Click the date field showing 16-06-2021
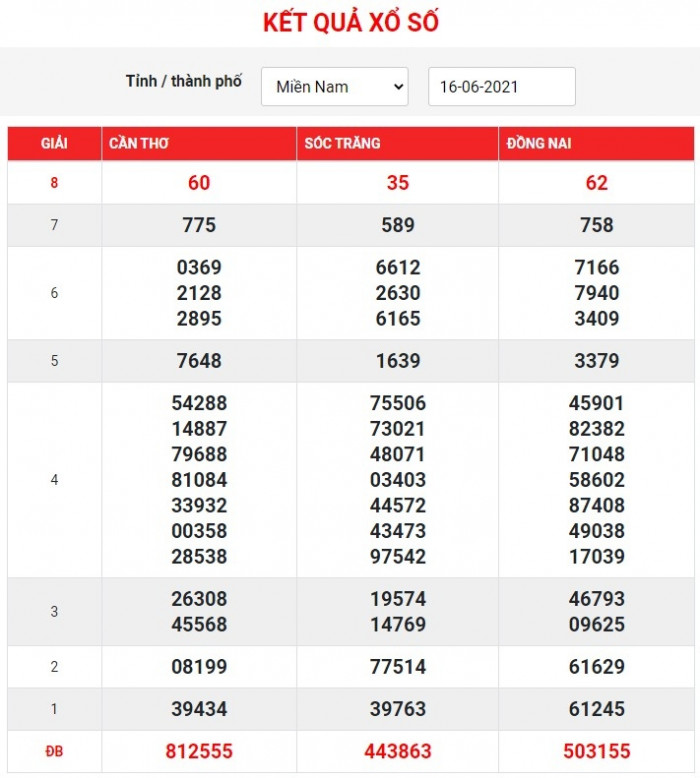This screenshot has height=778, width=700. click(501, 87)
